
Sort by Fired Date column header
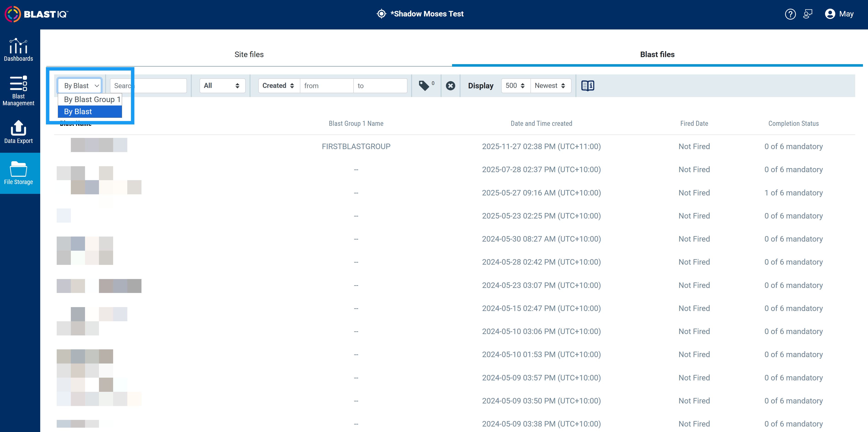click(694, 124)
